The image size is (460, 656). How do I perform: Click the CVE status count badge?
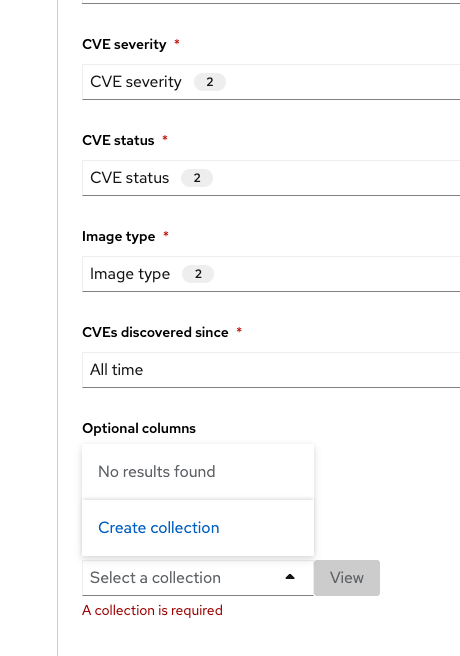[197, 178]
